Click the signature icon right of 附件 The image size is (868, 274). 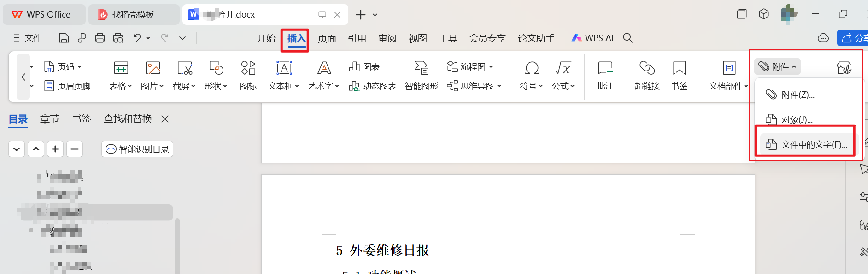click(x=844, y=68)
